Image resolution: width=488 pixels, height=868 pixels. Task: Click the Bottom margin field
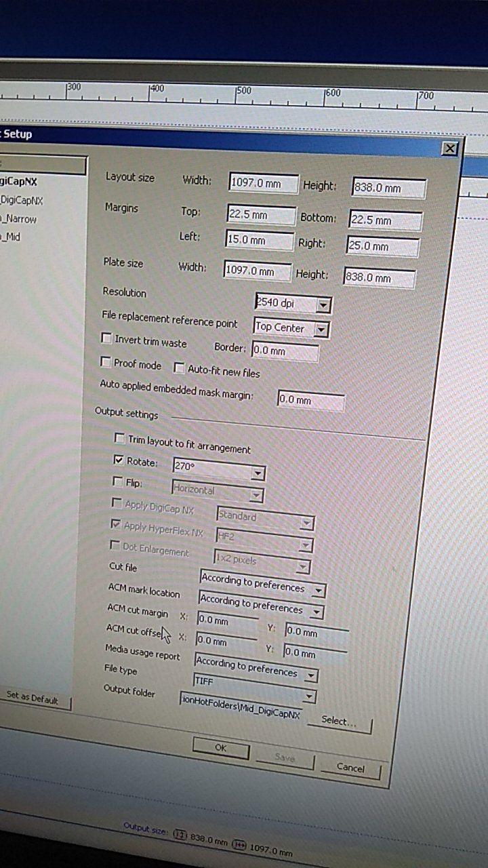pos(386,220)
